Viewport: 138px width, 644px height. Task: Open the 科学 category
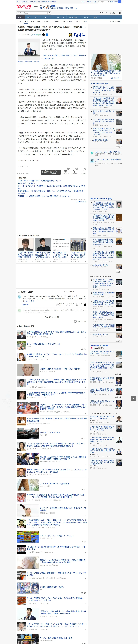(x=71, y=21)
